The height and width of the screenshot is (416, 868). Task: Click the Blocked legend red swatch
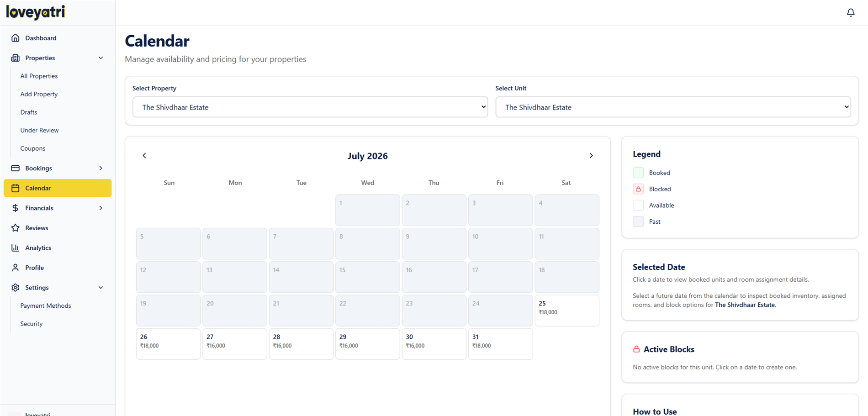638,189
